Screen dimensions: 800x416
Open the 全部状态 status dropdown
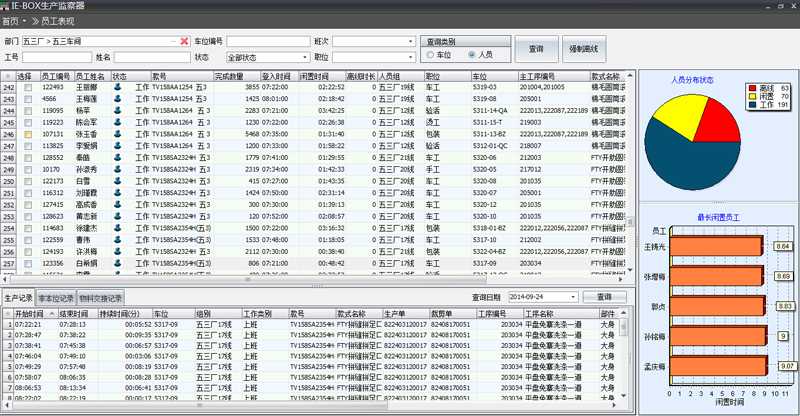point(300,58)
